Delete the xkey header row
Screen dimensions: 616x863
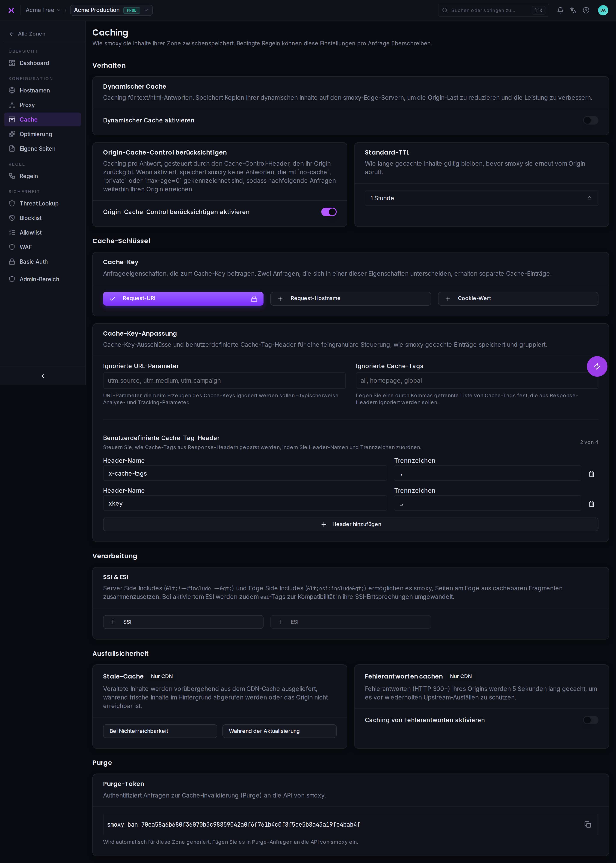(x=591, y=504)
